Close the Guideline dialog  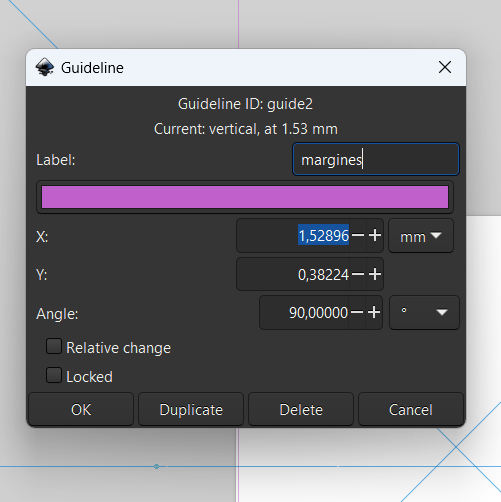pyautogui.click(x=445, y=67)
